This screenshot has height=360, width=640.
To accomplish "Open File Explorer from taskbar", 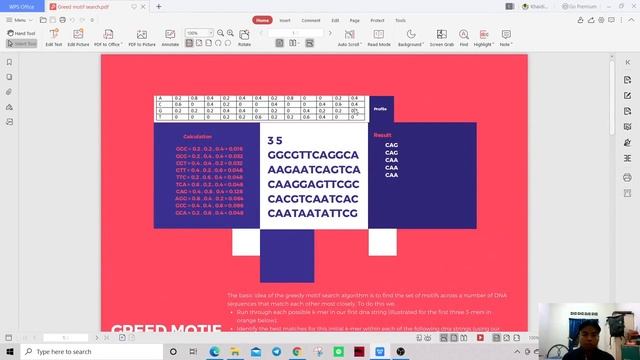I will 235,351.
